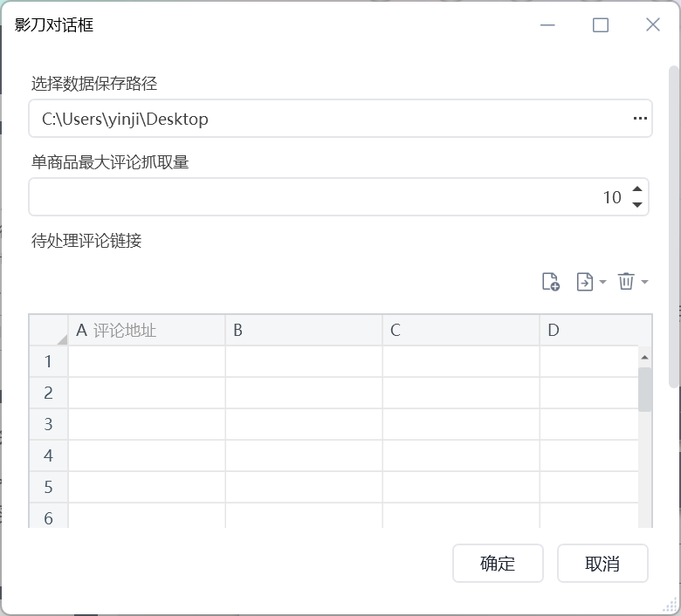Screen dimensions: 681x616
Task: Increase max comment count with up arrow
Action: coord(637,188)
